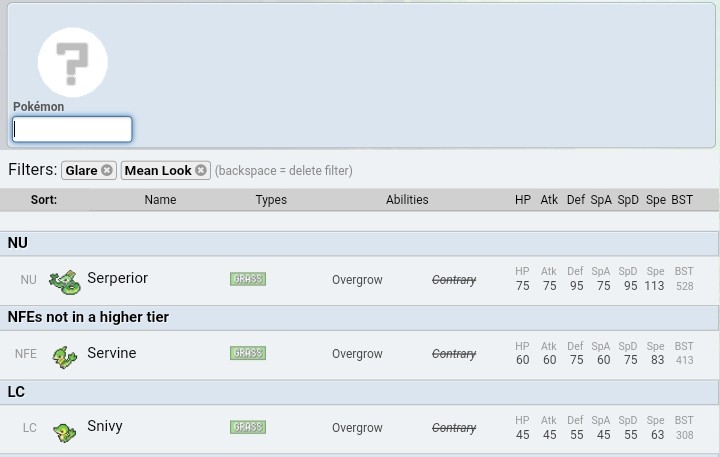720x457 pixels.
Task: Select Serperior from the results
Action: coord(117,279)
